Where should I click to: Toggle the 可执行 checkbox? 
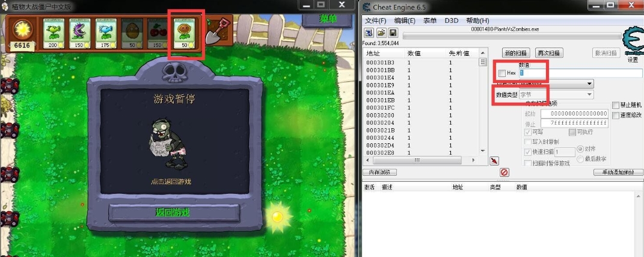point(572,132)
